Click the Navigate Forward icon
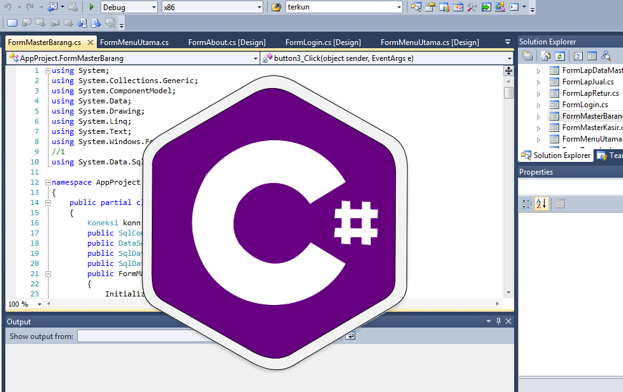 (x=73, y=7)
